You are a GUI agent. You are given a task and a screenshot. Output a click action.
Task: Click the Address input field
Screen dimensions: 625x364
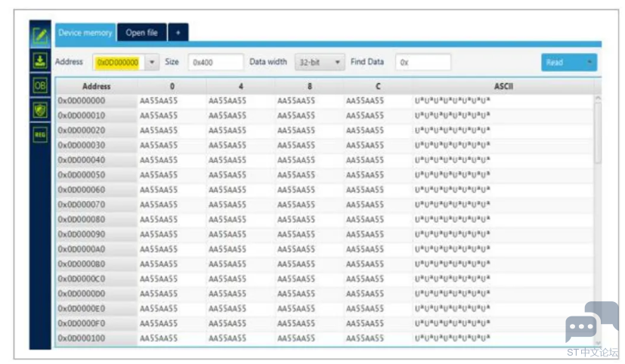click(117, 63)
